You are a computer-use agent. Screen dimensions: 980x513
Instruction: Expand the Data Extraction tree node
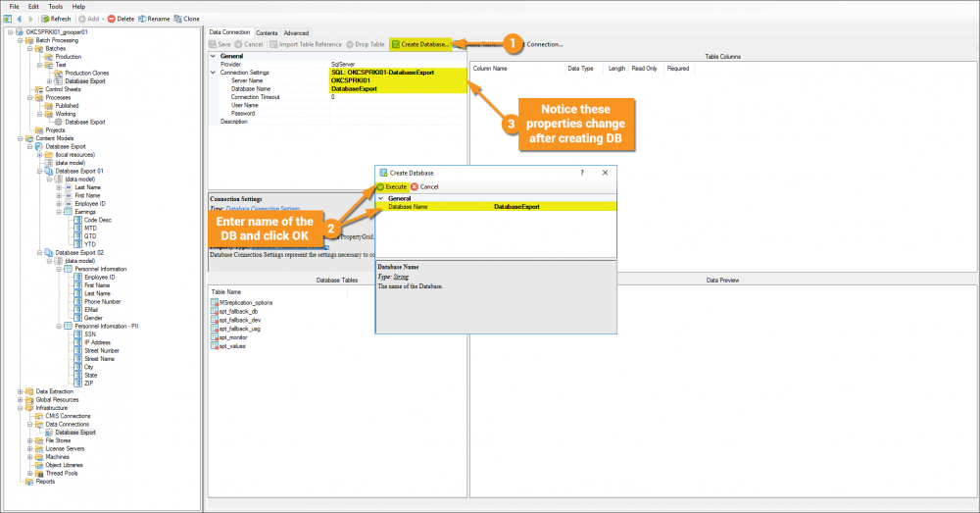(x=21, y=391)
